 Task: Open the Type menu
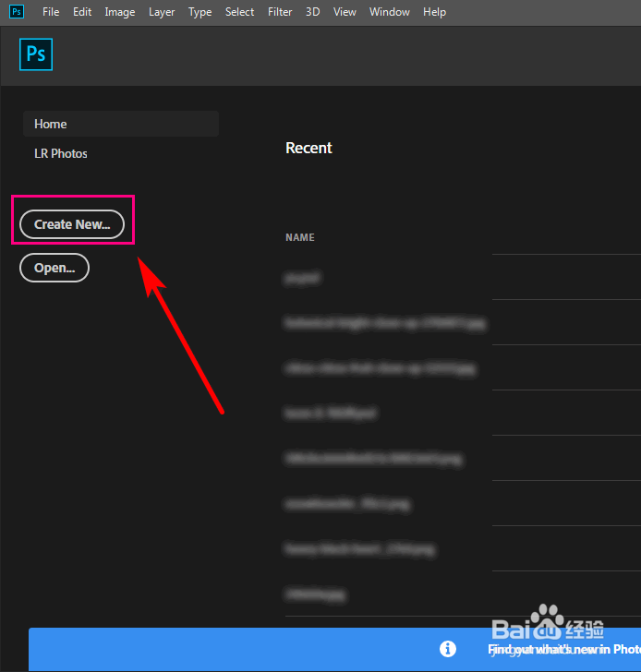[x=200, y=12]
